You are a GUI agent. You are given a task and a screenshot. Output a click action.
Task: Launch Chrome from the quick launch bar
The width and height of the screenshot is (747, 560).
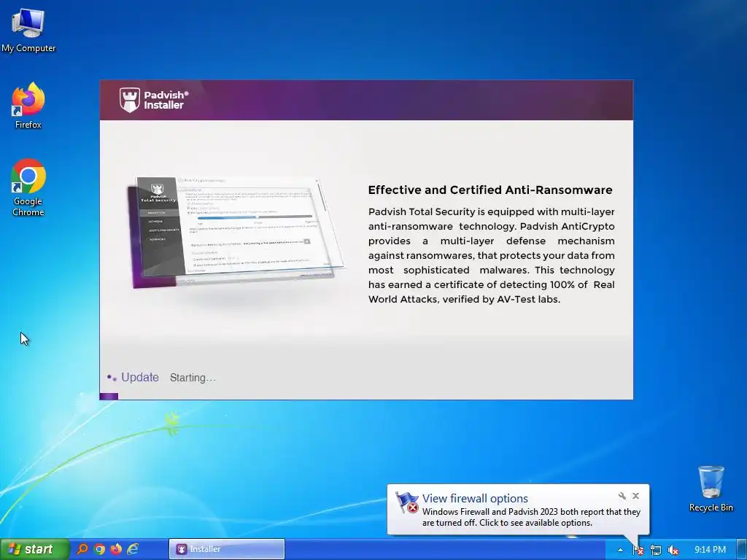click(x=99, y=549)
